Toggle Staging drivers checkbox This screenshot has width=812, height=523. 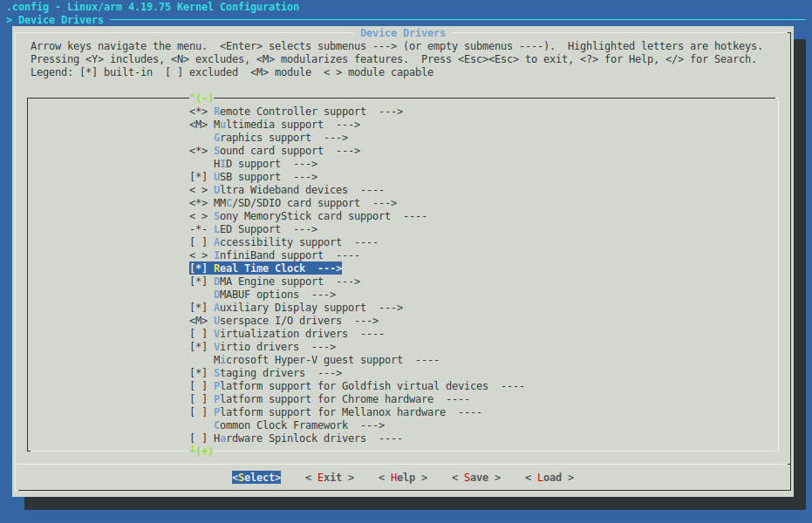[x=198, y=373]
